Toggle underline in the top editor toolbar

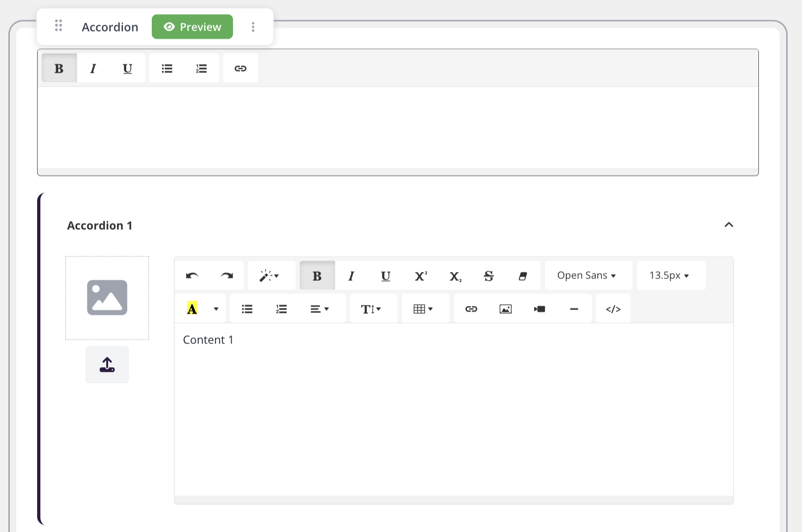(x=128, y=68)
